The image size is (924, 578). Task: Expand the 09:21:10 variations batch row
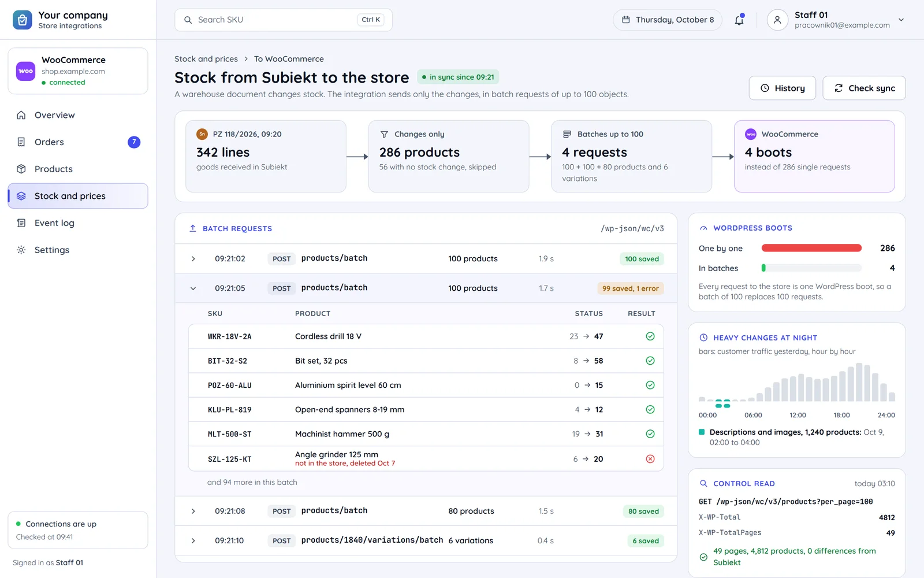coord(193,541)
